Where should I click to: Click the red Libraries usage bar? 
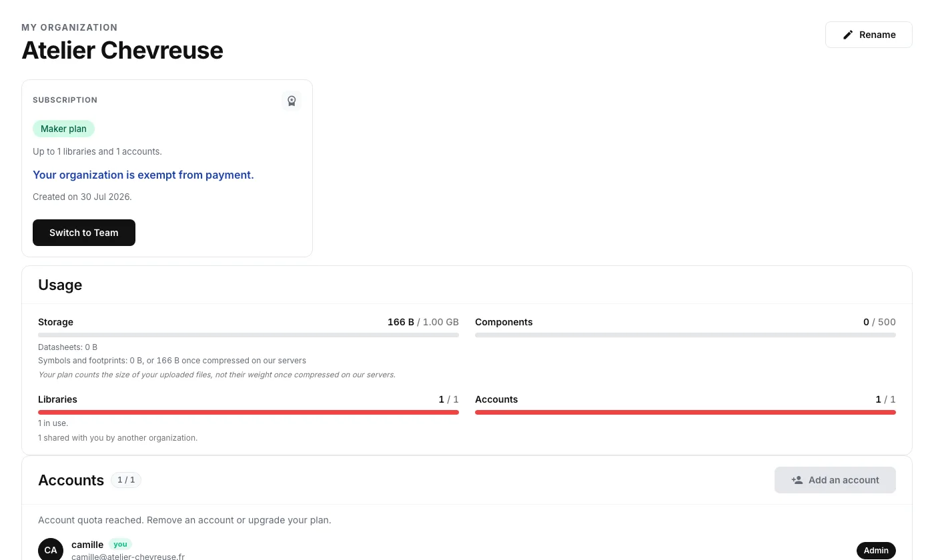pos(248,412)
